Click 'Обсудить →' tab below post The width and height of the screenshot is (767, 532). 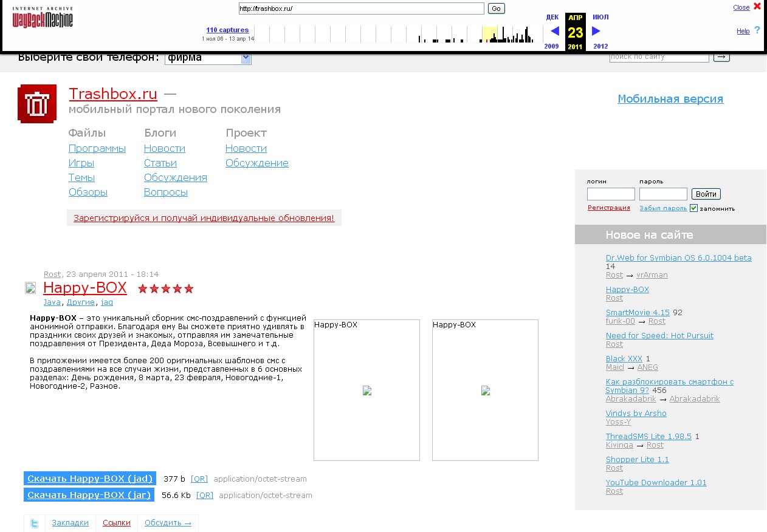point(168,523)
